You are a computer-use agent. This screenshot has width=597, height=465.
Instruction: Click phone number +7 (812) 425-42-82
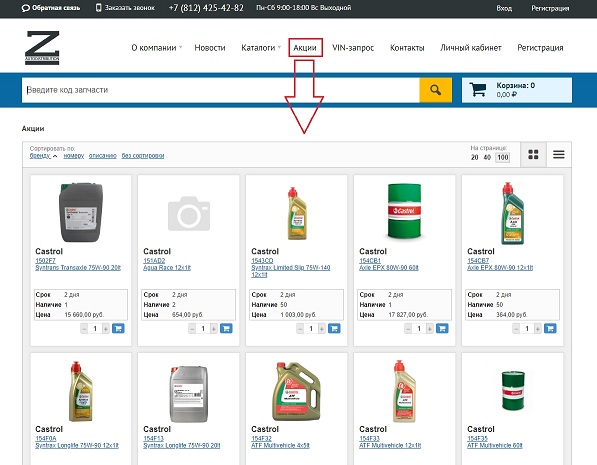tap(206, 8)
